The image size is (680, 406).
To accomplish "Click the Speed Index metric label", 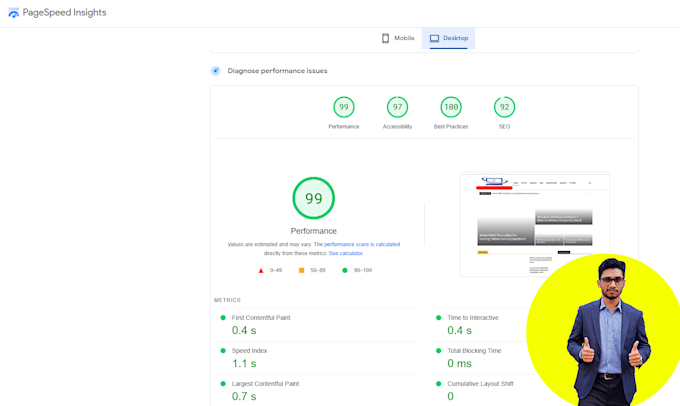I will pos(249,350).
